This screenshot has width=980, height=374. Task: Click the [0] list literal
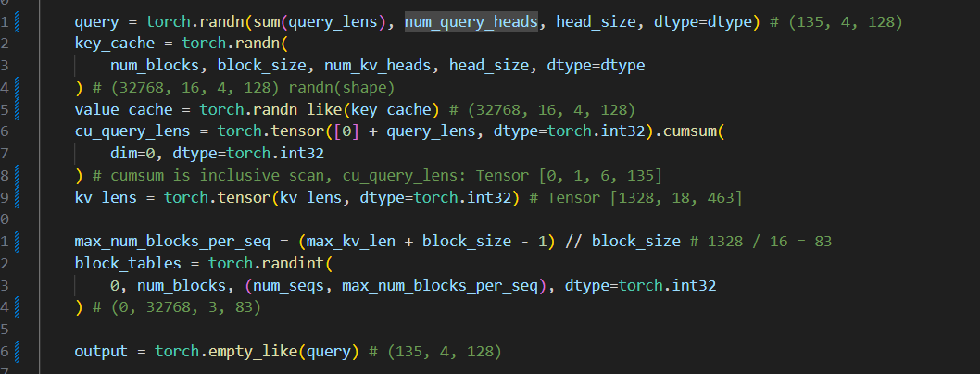pos(346,131)
